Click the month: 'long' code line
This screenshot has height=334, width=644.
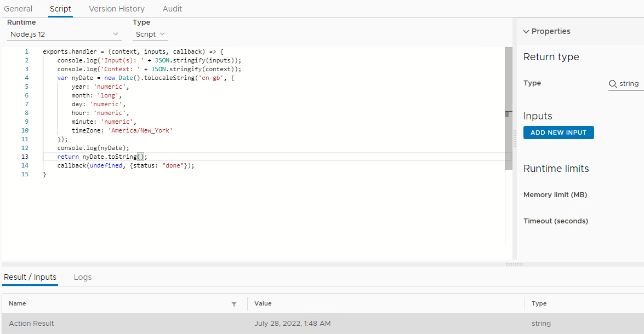pos(96,96)
